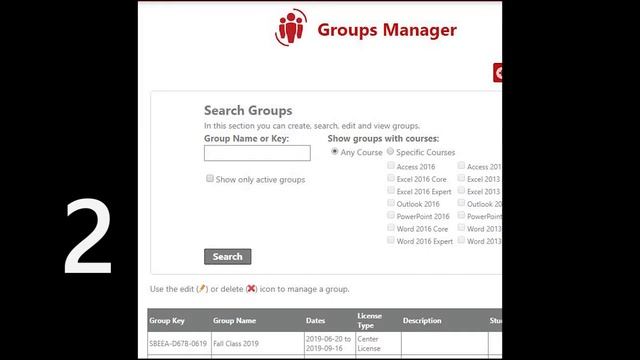Screen dimensions: 640x360
Task: Click the 'Show groups with courses:' label
Action: click(x=383, y=138)
